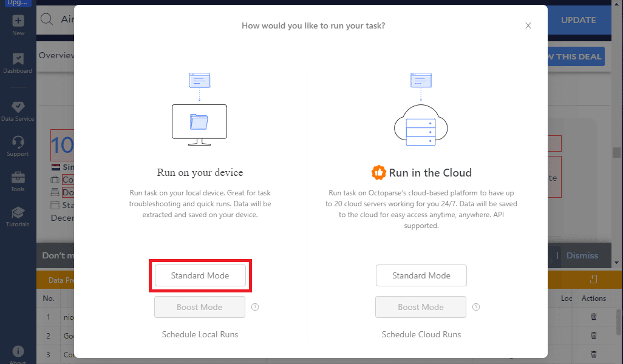
Task: Click the orange thumbs-up premium badge
Action: pos(379,173)
